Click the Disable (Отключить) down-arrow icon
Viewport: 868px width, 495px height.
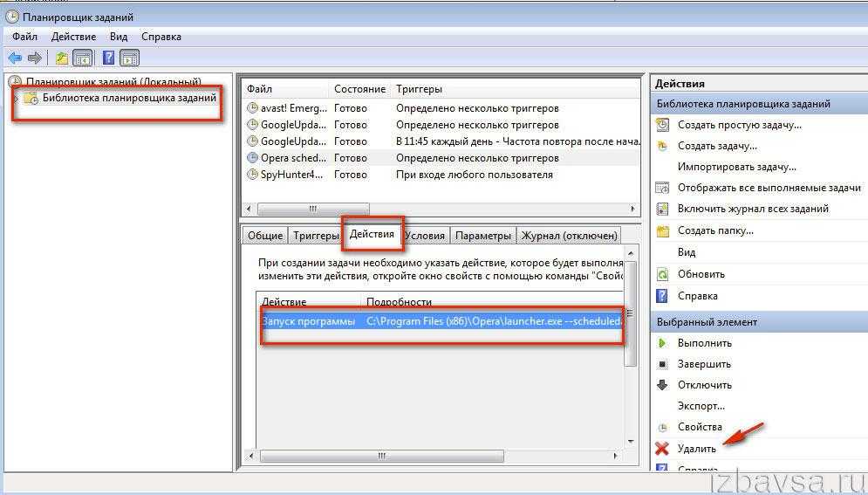point(662,385)
